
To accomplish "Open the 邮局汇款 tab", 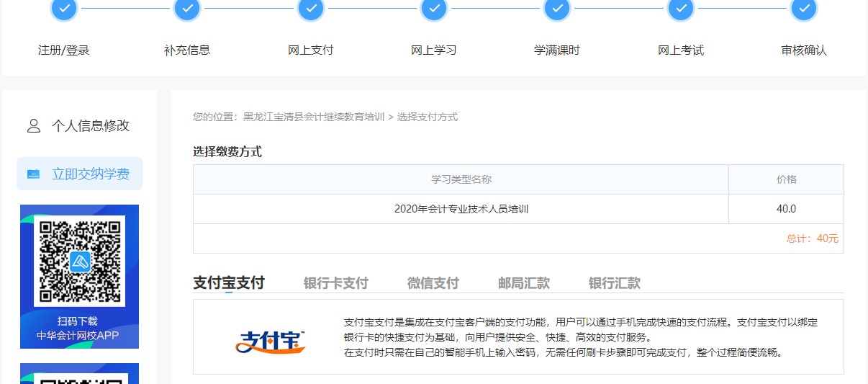I will [524, 283].
